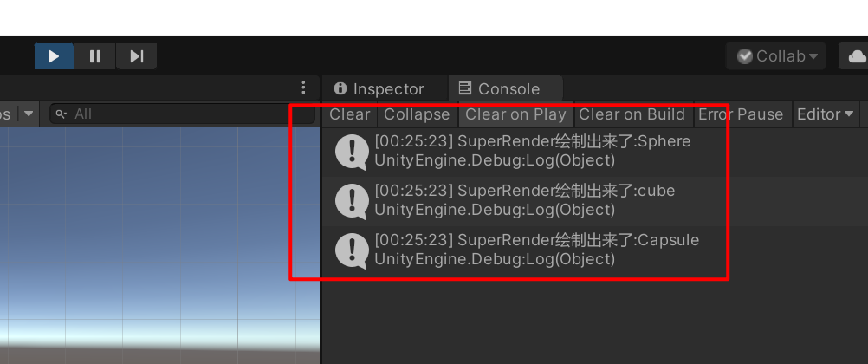Pause the game with the Pause button
Screen dimensions: 868x364
95,56
